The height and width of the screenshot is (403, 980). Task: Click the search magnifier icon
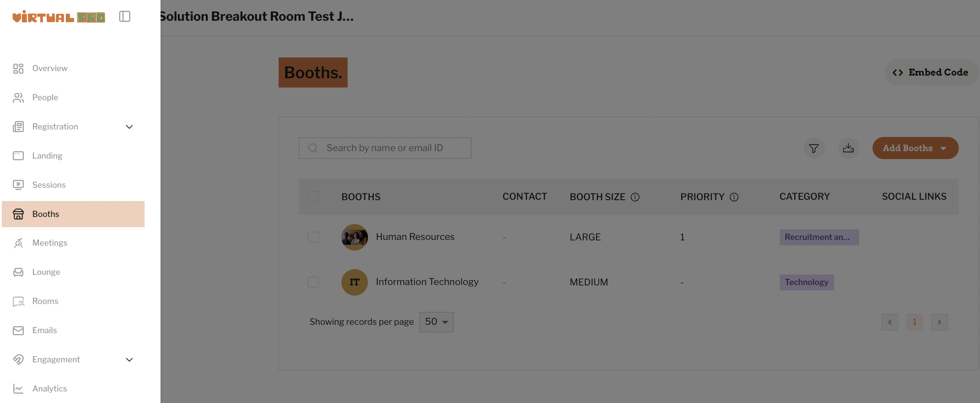tap(313, 148)
